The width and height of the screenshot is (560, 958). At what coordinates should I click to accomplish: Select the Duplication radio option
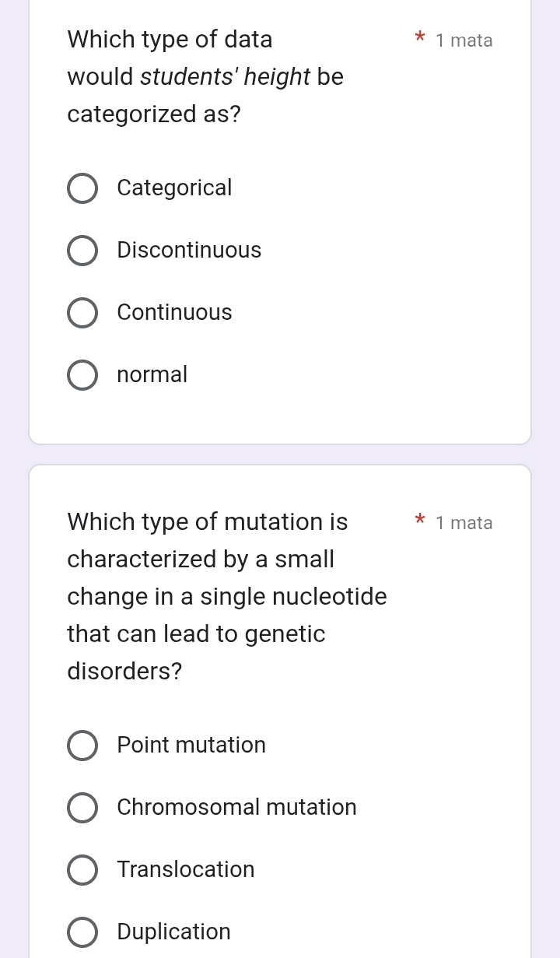[x=82, y=932]
